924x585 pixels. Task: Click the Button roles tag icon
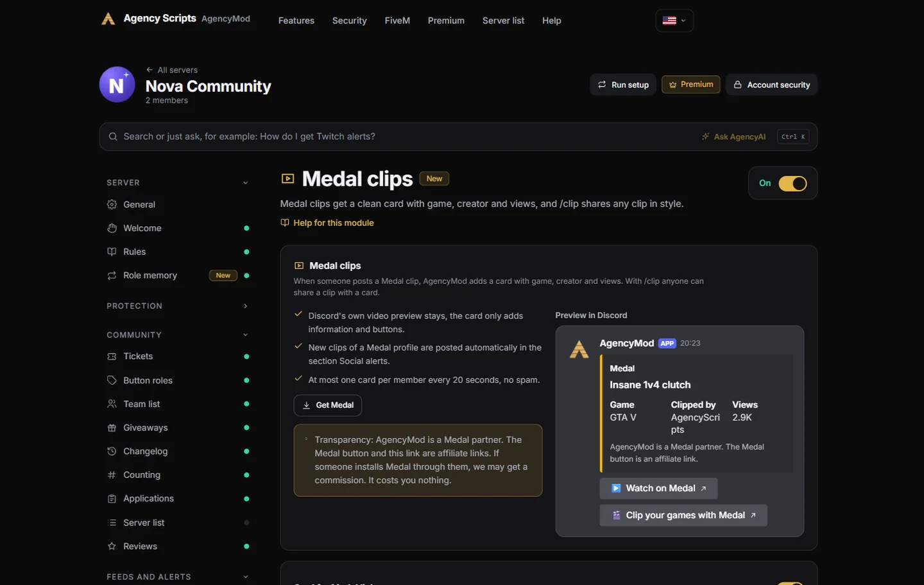(x=112, y=380)
